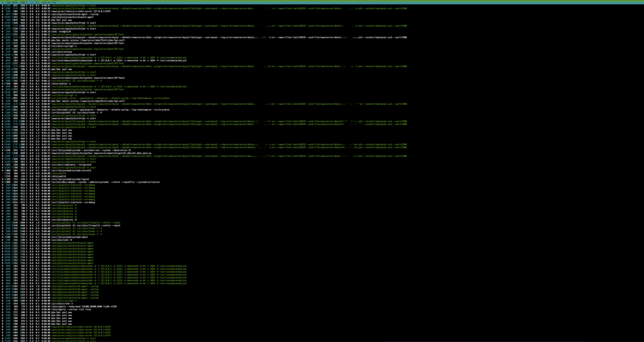This screenshot has width=644, height=342.
Task: Select the agetty --noclear tty1 process
Action: point(71,309)
